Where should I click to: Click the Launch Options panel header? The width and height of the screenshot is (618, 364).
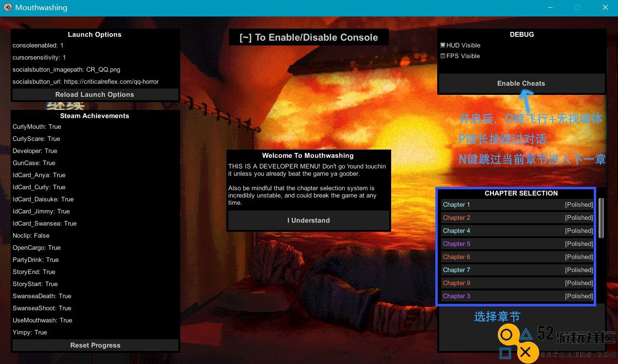pos(95,34)
